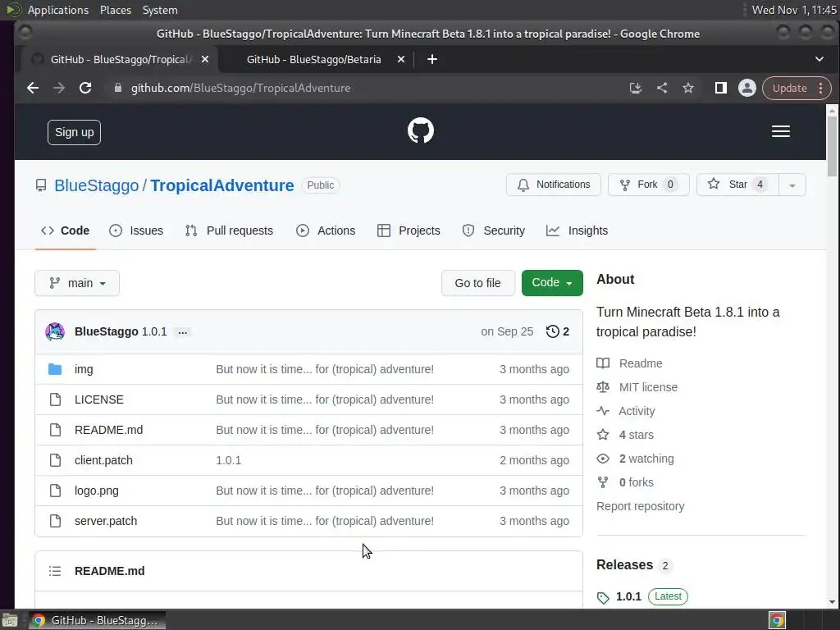Open the Places menu
840x630 pixels.
(115, 10)
